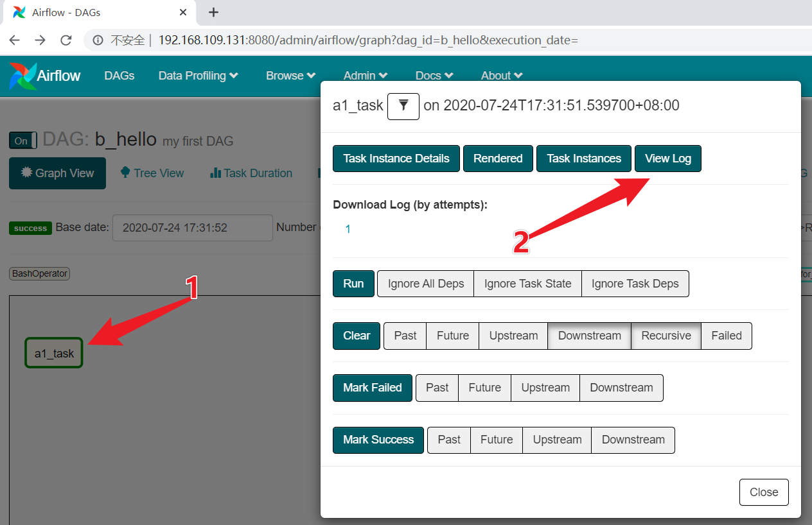Screen dimensions: 812x525
Task: Select the DAGs menu item
Action: click(119, 75)
